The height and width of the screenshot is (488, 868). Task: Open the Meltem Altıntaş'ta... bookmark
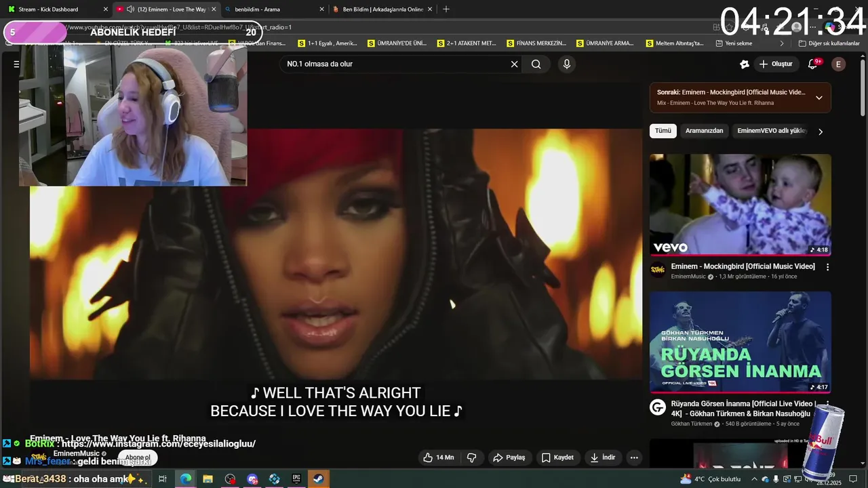pyautogui.click(x=674, y=43)
